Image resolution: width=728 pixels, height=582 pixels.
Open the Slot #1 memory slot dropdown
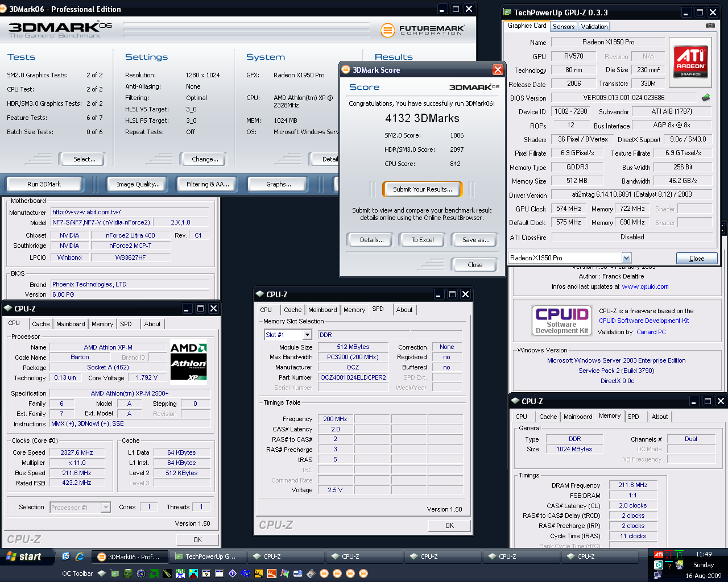pyautogui.click(x=307, y=335)
